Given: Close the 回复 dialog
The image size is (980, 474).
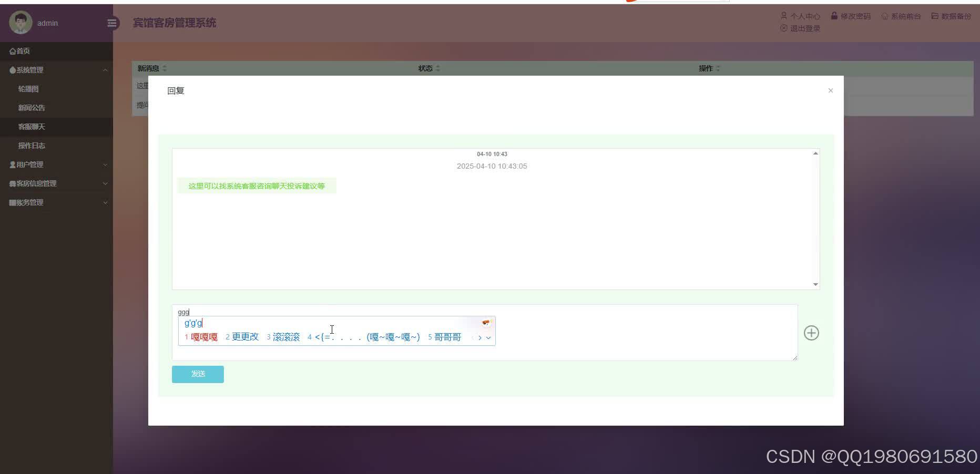Looking at the screenshot, I should [x=831, y=90].
